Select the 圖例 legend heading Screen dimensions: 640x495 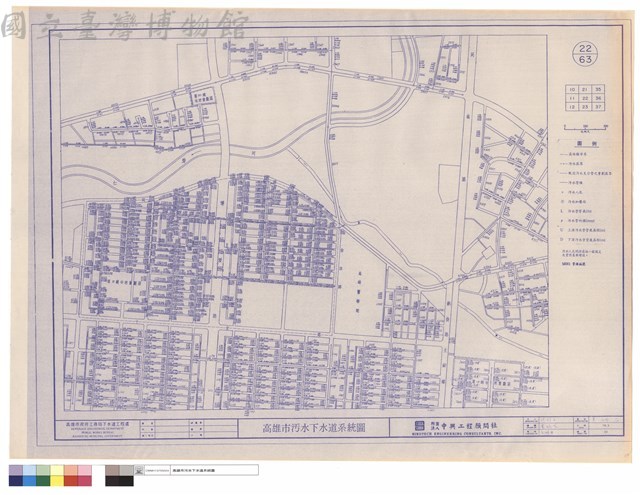pos(581,144)
